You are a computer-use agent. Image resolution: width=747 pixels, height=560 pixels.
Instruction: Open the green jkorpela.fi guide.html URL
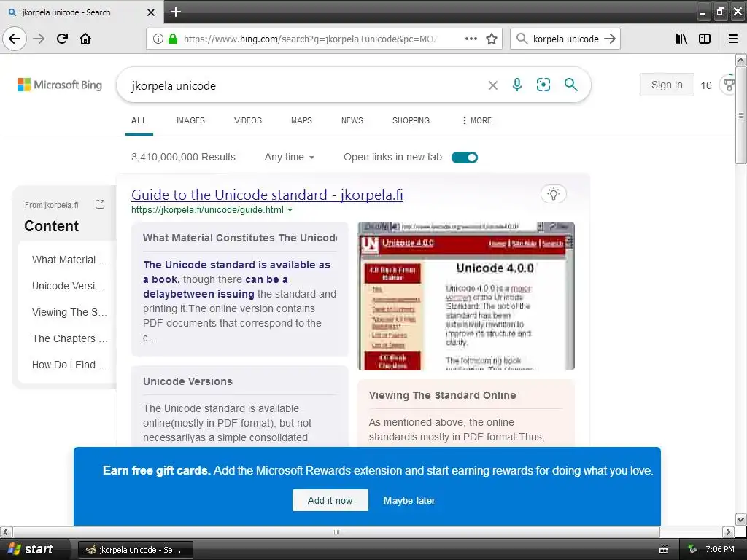point(207,210)
